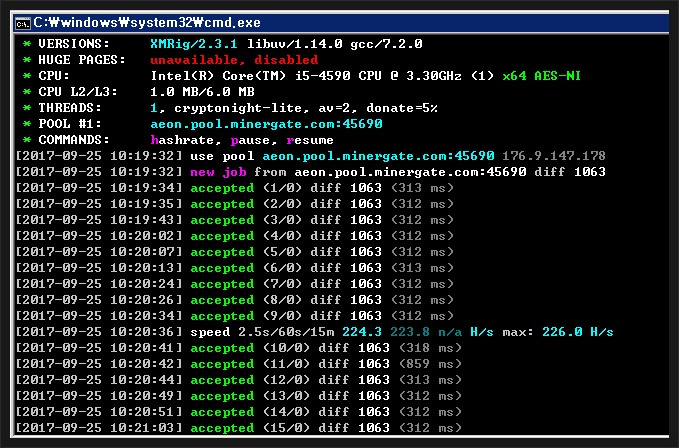Click accepted (7/0) log entry

click(x=234, y=284)
